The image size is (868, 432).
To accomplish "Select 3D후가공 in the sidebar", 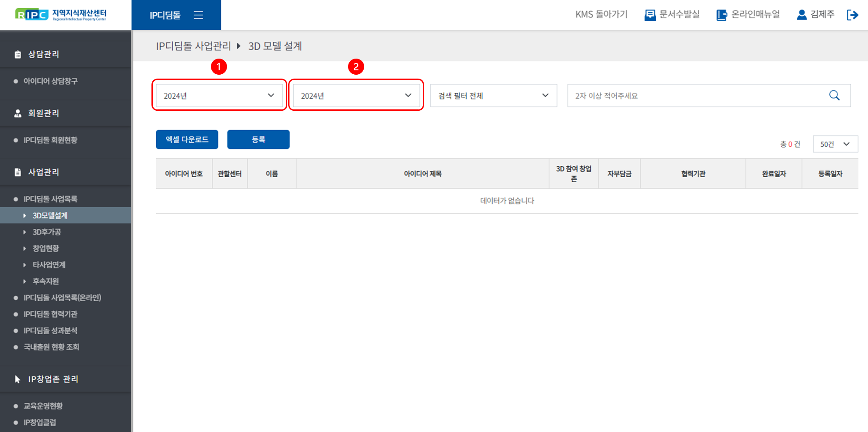I will (x=47, y=232).
